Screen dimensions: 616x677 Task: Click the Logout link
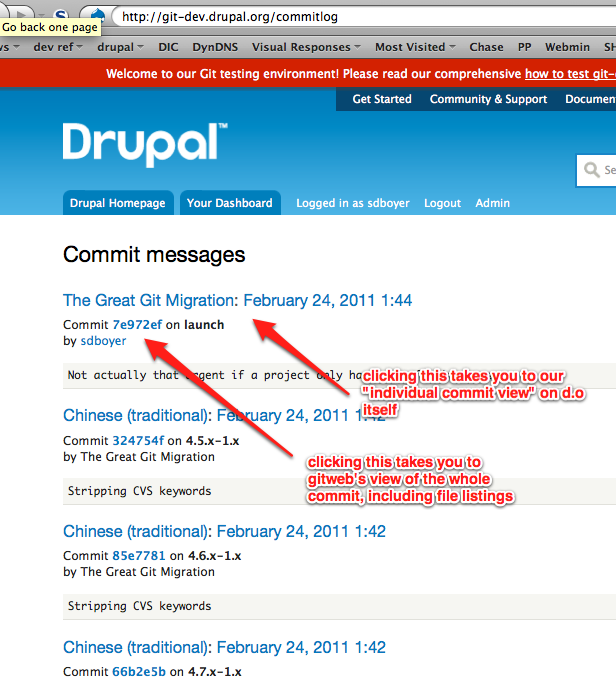(442, 203)
